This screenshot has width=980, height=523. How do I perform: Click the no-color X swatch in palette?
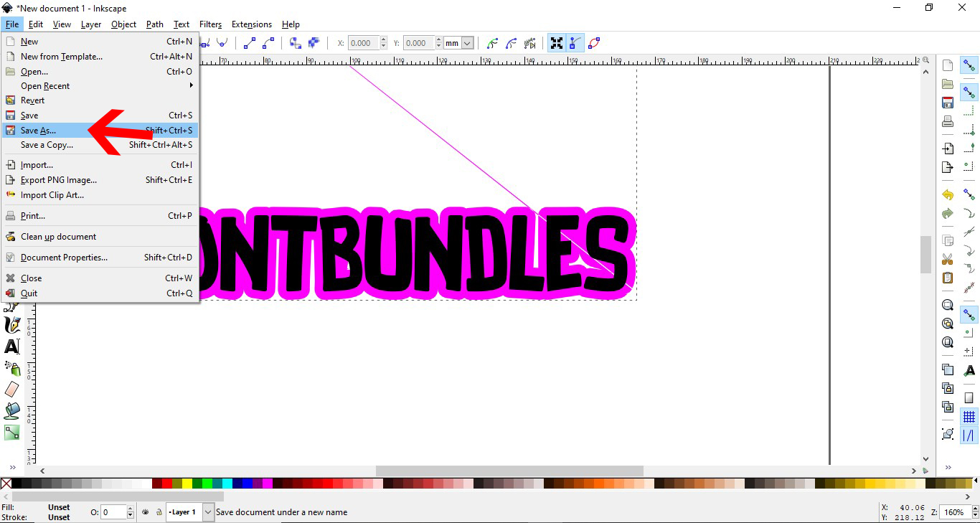click(x=6, y=484)
